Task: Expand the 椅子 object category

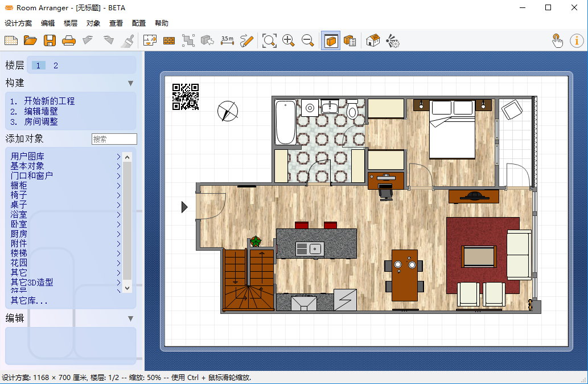Action: (19, 195)
